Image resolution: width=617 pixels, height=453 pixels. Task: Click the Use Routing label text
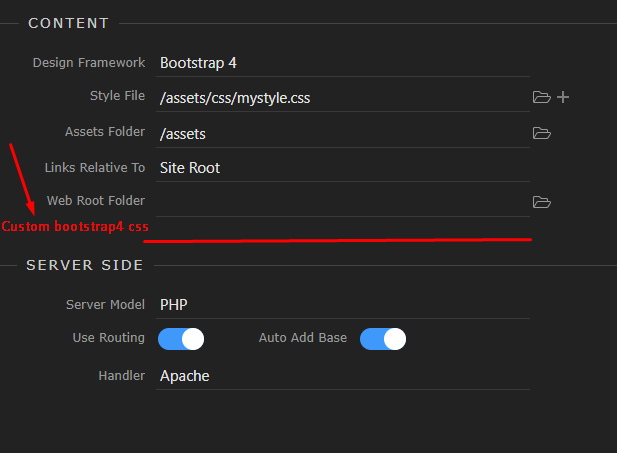point(109,338)
